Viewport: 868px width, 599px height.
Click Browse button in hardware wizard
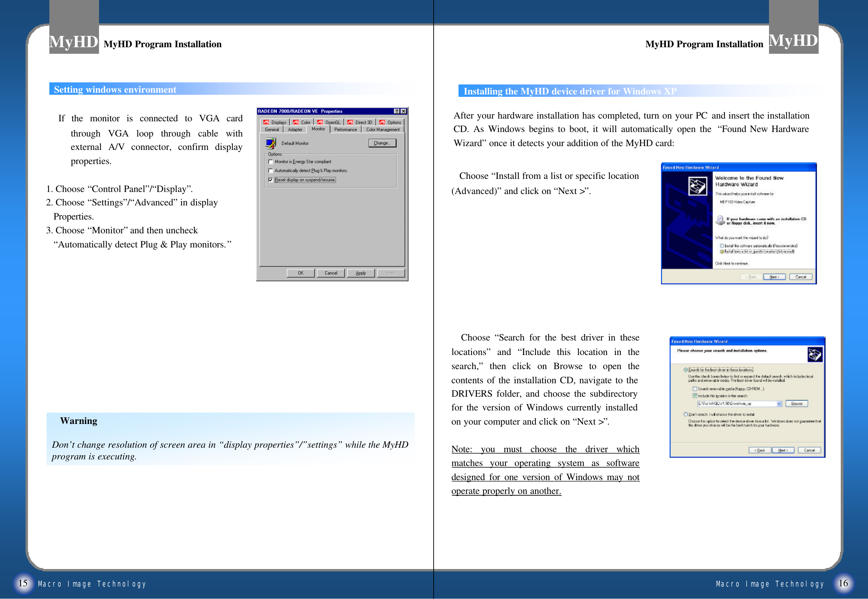796,404
